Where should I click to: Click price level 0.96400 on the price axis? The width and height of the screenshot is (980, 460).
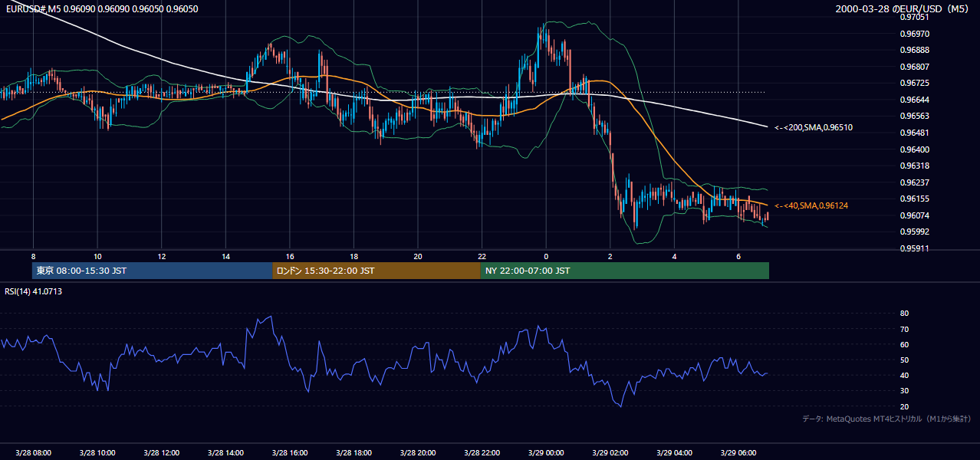(x=916, y=149)
